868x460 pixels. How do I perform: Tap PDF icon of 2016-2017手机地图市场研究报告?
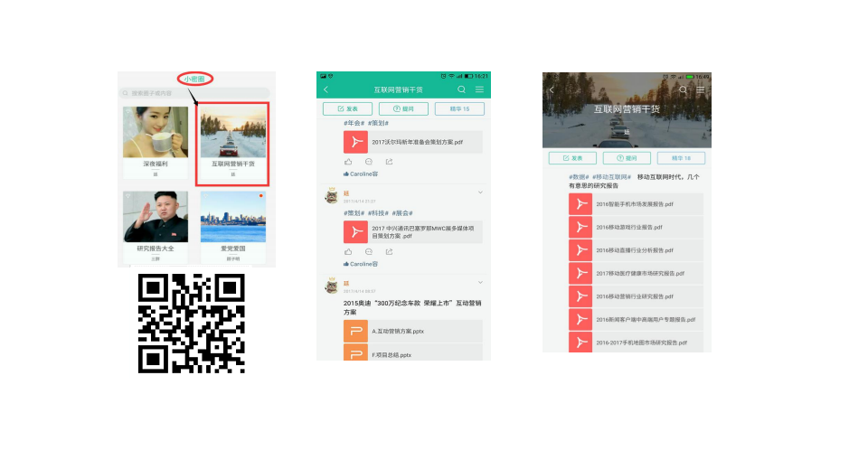pyautogui.click(x=580, y=343)
